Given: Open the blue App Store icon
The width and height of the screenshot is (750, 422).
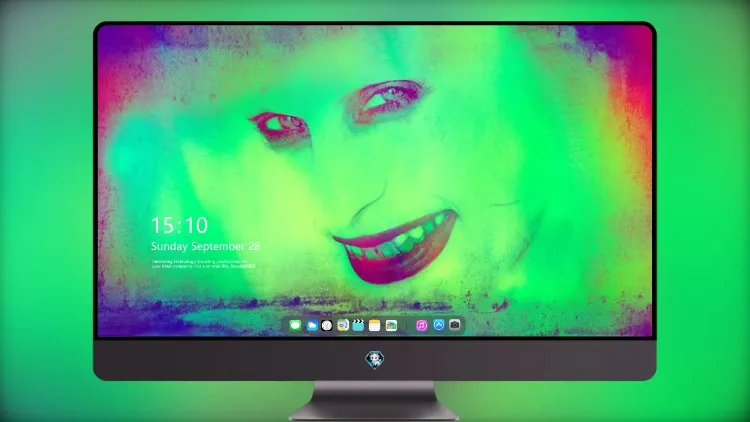Looking at the screenshot, I should 439,325.
